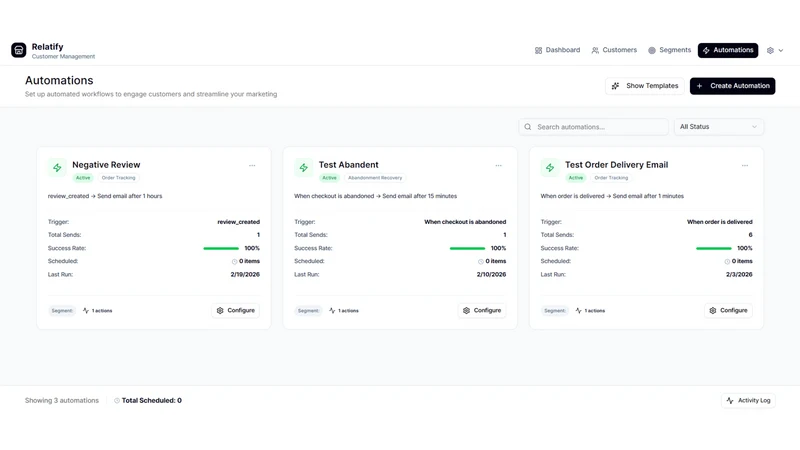Click the Automations page heading
800x450 pixels.
click(x=59, y=81)
